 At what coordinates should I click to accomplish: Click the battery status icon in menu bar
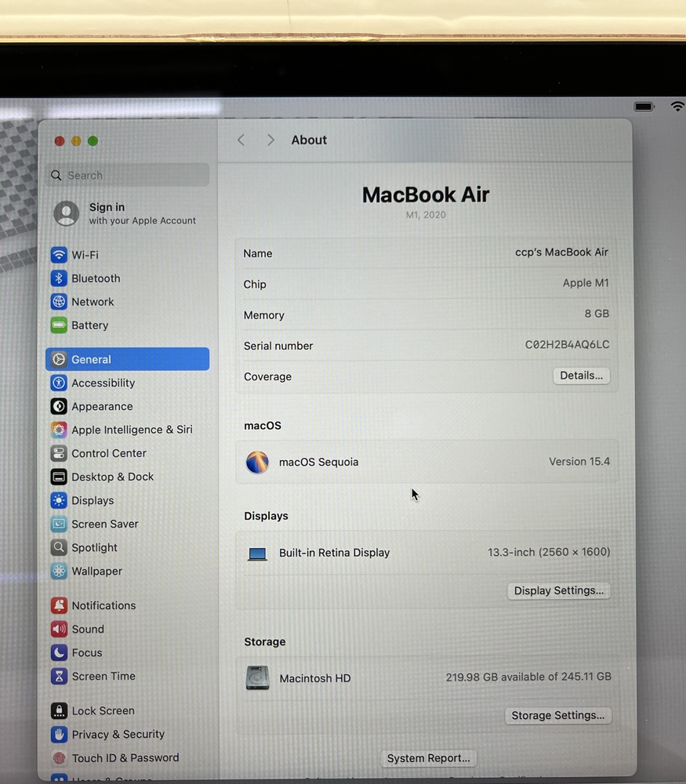(x=644, y=107)
